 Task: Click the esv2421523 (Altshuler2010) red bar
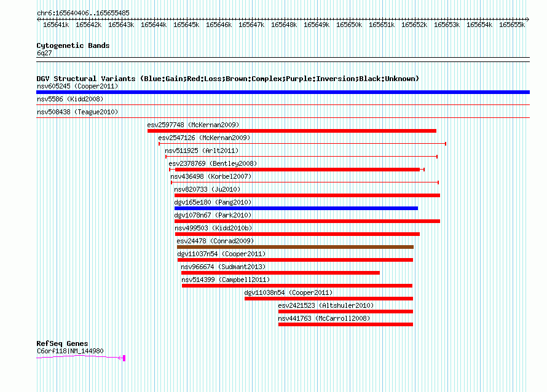[345, 312]
